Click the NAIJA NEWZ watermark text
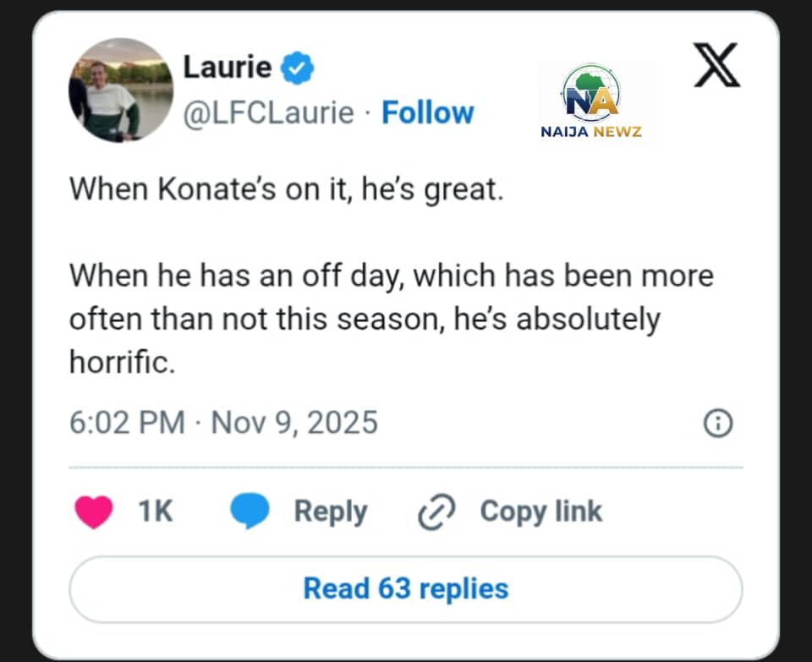The width and height of the screenshot is (812, 662). tap(591, 131)
